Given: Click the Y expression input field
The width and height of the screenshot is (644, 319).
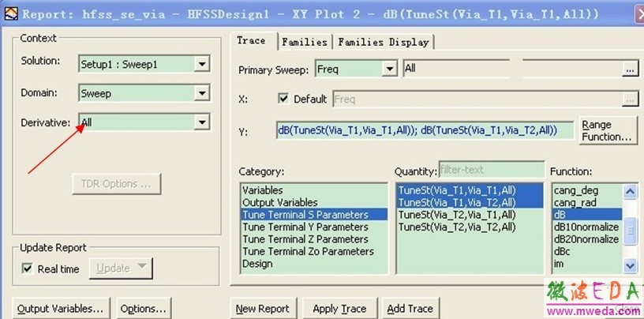Looking at the screenshot, I should tap(425, 130).
